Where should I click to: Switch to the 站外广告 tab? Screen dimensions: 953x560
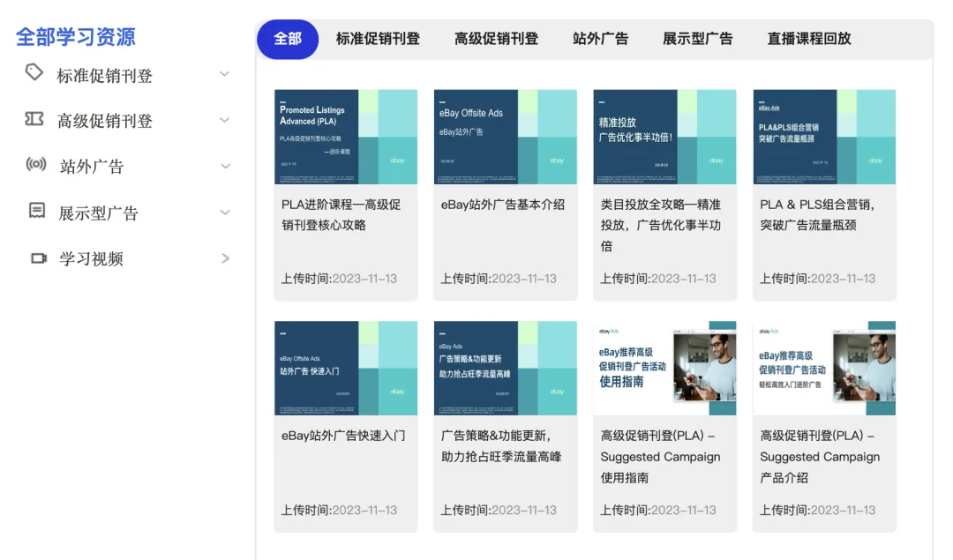[x=601, y=39]
